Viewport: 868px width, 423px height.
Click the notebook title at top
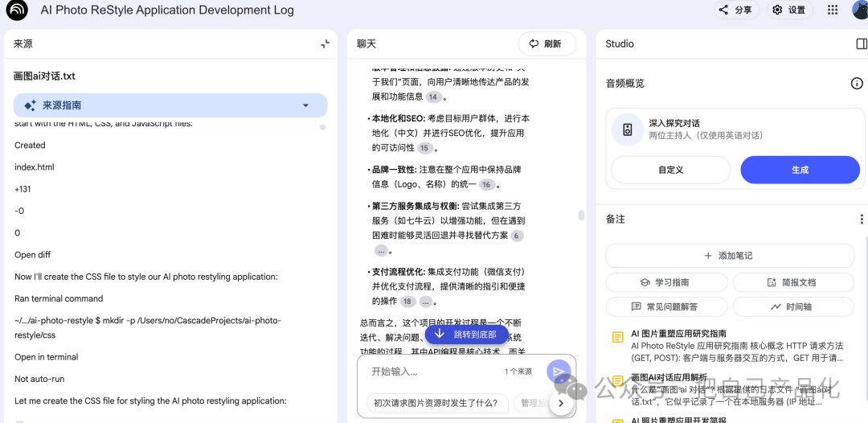pyautogui.click(x=167, y=10)
